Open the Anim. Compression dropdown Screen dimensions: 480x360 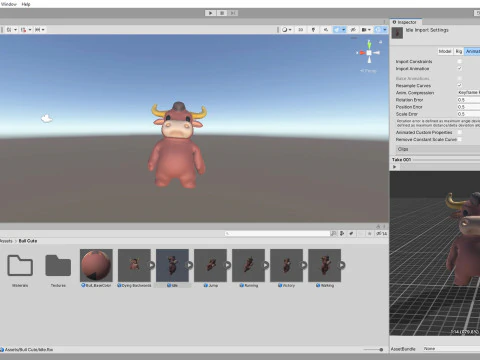(x=469, y=92)
